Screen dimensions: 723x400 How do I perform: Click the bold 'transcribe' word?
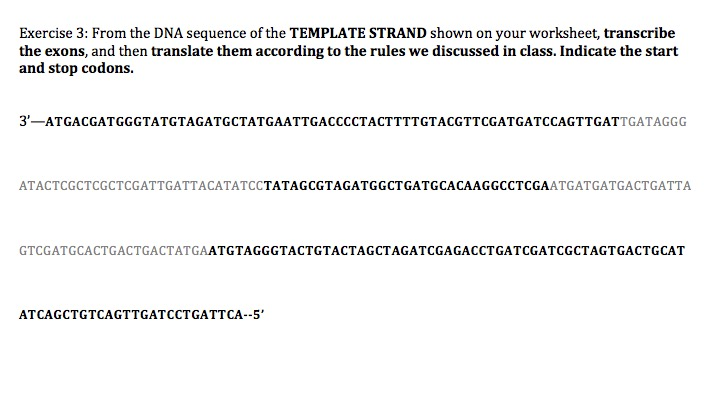(640, 33)
